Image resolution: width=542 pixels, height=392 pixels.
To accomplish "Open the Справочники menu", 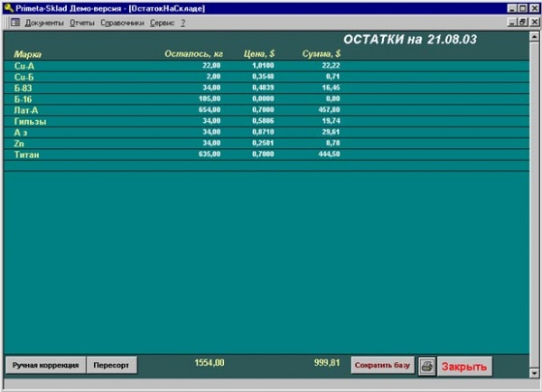I will pos(122,23).
